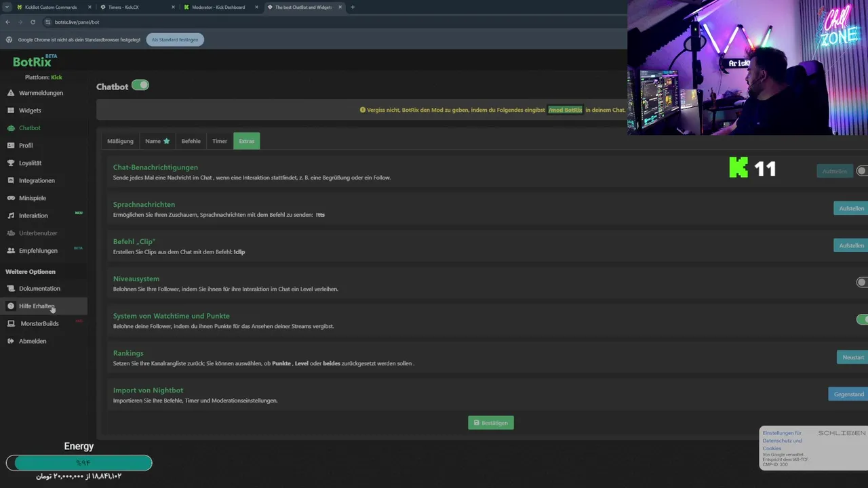
Task: Click Einstellungen für Datenschutz und Cookies link
Action: click(x=782, y=441)
